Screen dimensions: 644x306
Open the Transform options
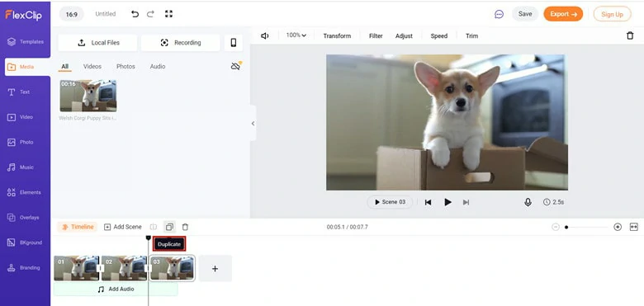tap(337, 35)
